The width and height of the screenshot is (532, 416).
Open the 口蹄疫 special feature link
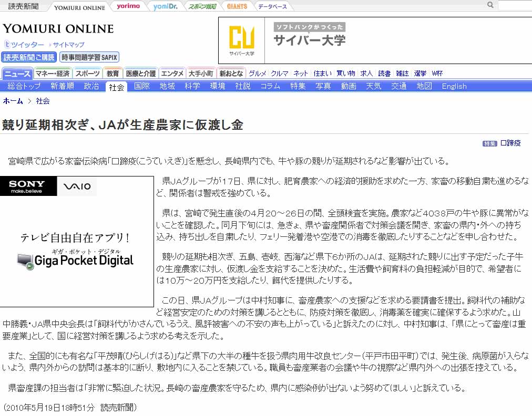[510, 143]
